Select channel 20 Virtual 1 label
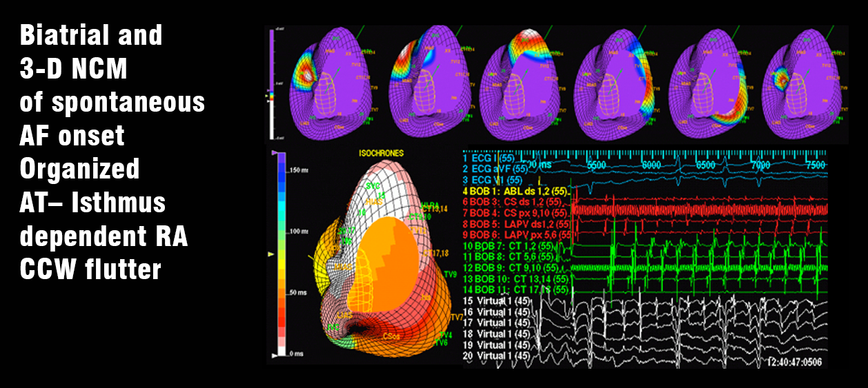Viewport: 868px width, 388px height. click(496, 355)
